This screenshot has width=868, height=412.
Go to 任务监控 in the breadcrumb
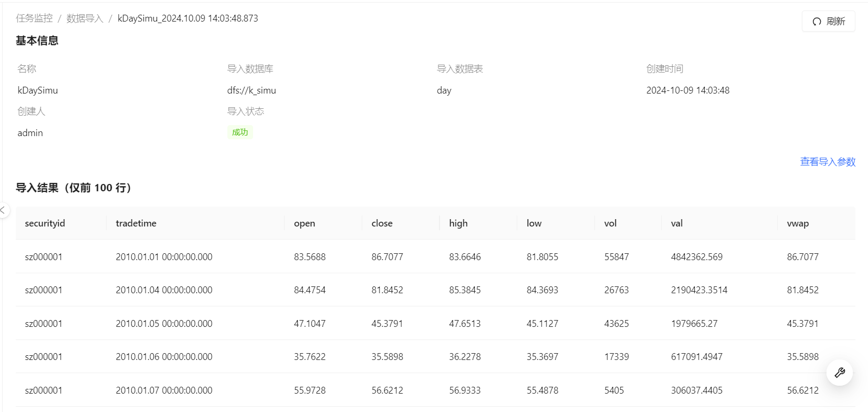point(34,18)
